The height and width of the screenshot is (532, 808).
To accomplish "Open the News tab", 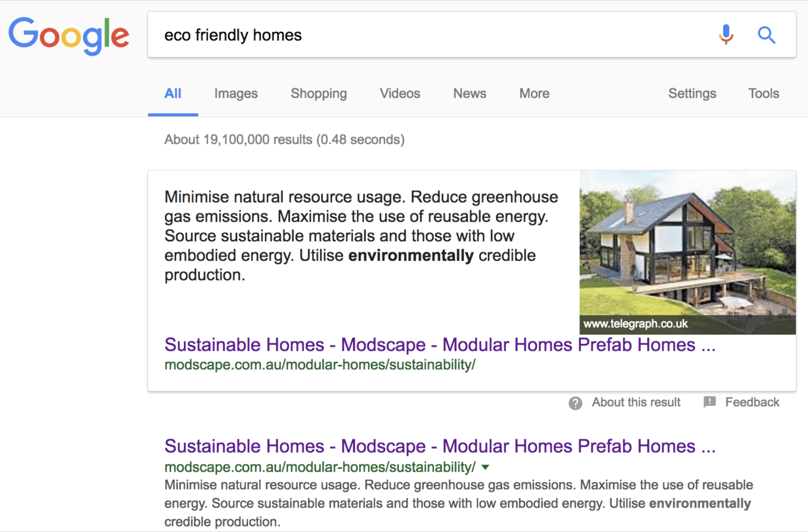I will tap(470, 93).
